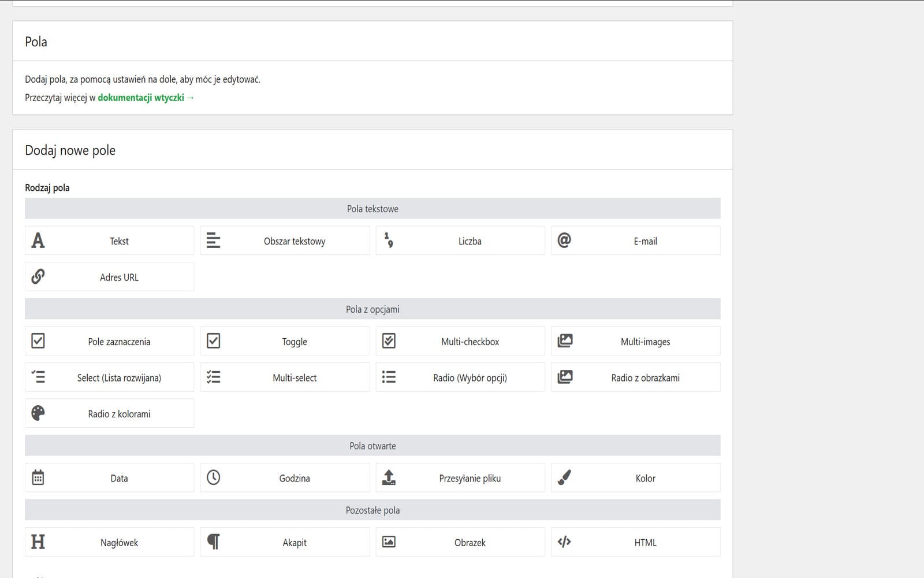The height and width of the screenshot is (578, 924).
Task: Click the paintbrush icon for Kolor
Action: click(x=564, y=477)
